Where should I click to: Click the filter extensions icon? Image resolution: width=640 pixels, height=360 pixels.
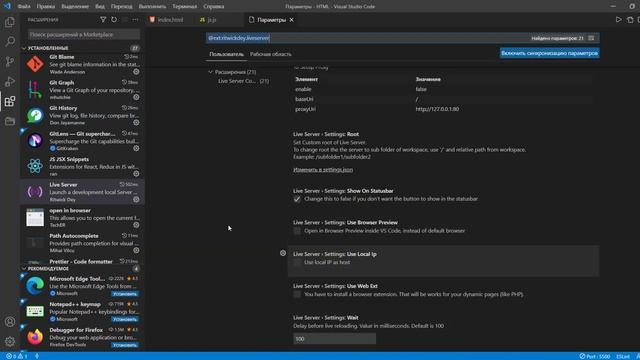coord(103,20)
